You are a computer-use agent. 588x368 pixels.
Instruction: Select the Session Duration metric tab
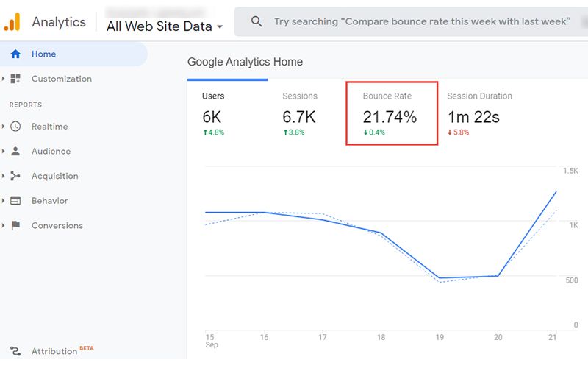[479, 113]
